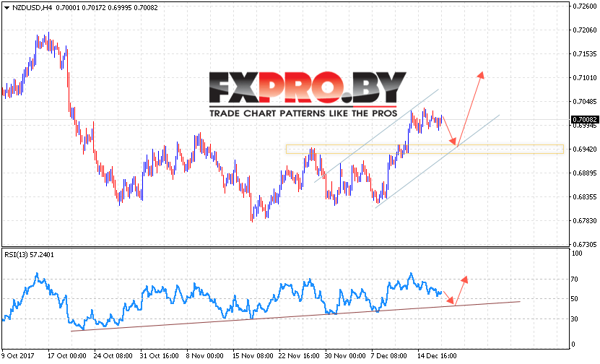Click the 0.71535 price axis label
This screenshot has width=600, height=364.
[585, 54]
